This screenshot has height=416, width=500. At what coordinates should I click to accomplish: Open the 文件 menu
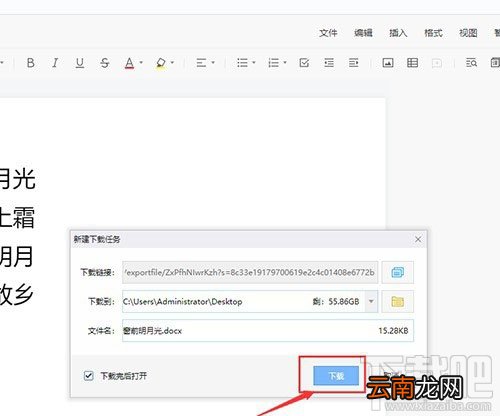click(328, 33)
